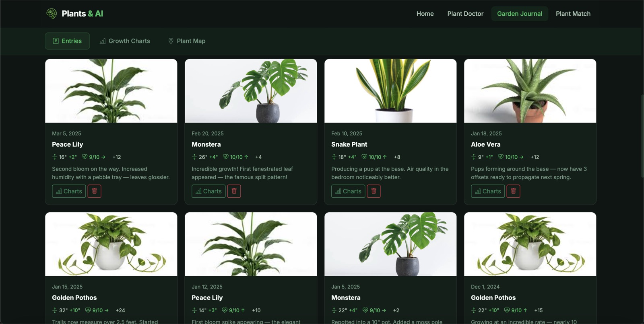Screen dimensions: 644x324
Task: Open the Plant Map tab
Action: [x=186, y=41]
